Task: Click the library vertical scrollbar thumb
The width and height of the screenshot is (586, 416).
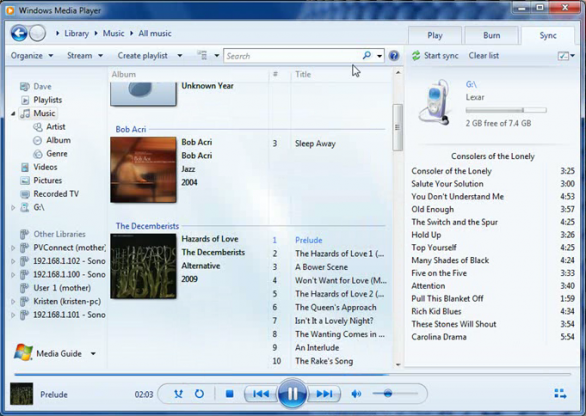Action: 398,127
